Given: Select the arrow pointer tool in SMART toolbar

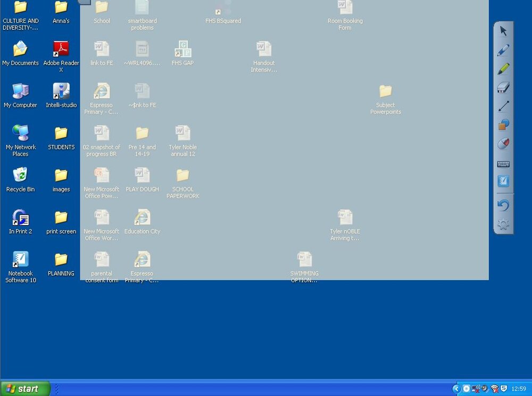Looking at the screenshot, I should [x=503, y=31].
